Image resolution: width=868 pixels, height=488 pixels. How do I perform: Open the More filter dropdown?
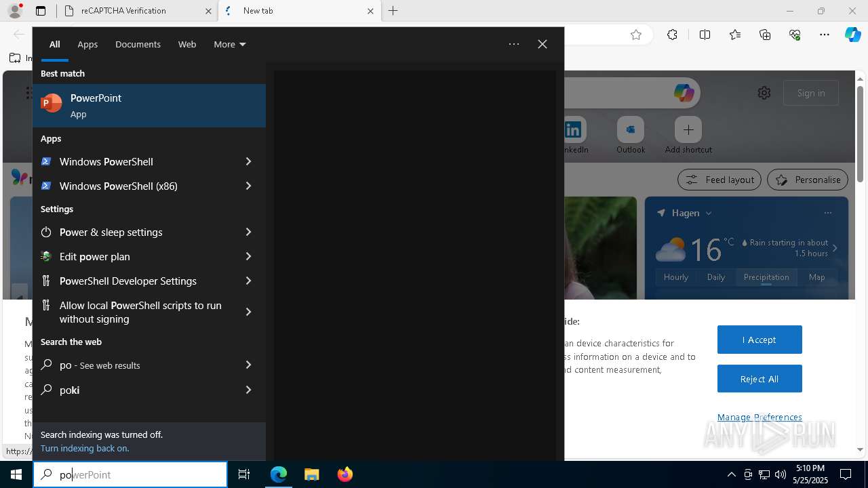[x=229, y=44]
